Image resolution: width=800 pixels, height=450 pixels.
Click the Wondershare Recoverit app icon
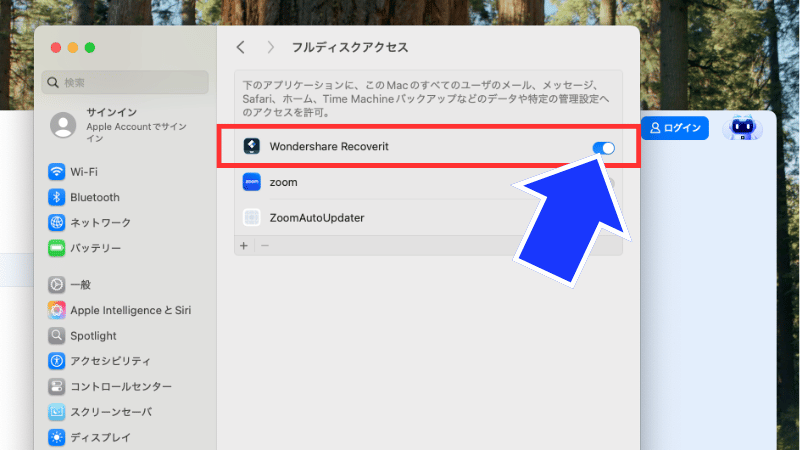252,146
